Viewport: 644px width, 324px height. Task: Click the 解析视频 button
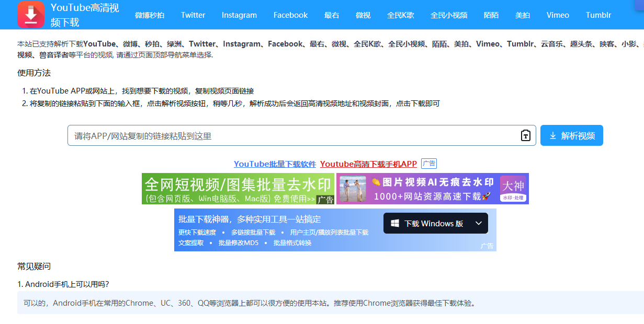[x=572, y=135]
